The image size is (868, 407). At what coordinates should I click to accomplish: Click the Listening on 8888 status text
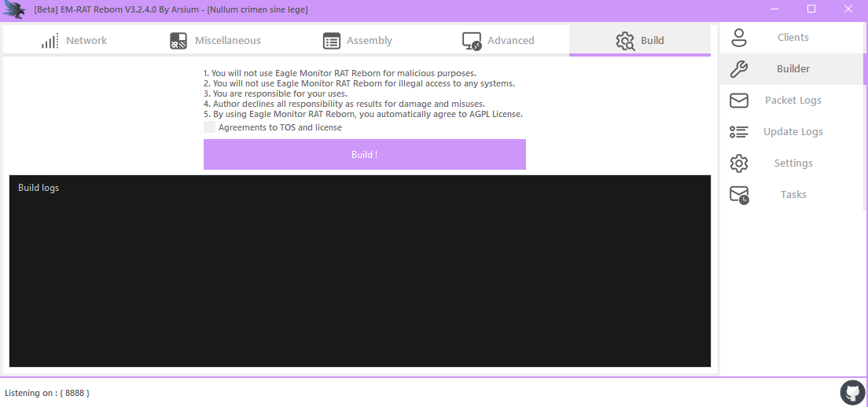[47, 393]
